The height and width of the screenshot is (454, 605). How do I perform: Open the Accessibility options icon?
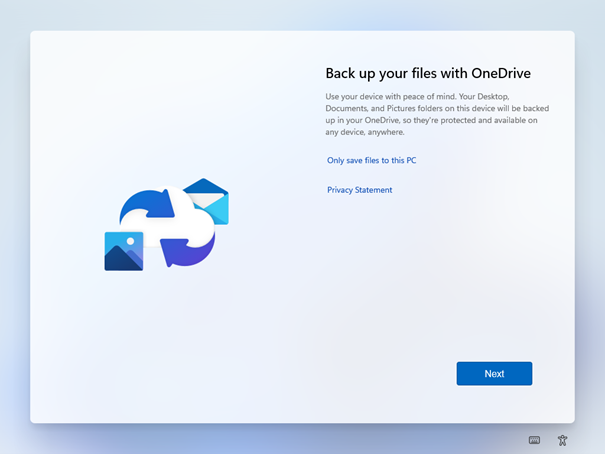point(563,440)
